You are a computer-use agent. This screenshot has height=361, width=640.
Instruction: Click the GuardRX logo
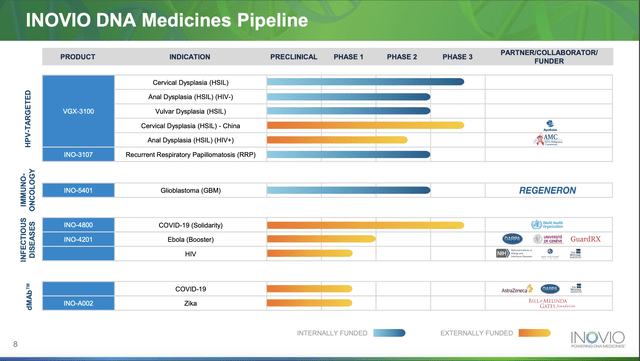click(585, 239)
